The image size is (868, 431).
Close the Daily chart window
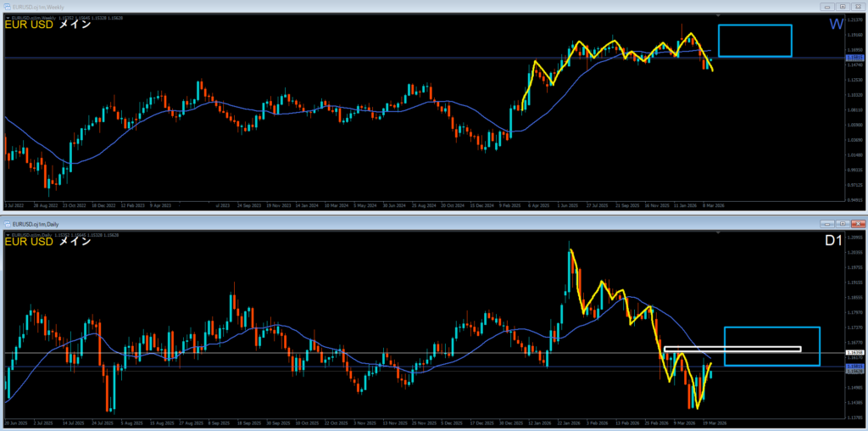pos(858,224)
